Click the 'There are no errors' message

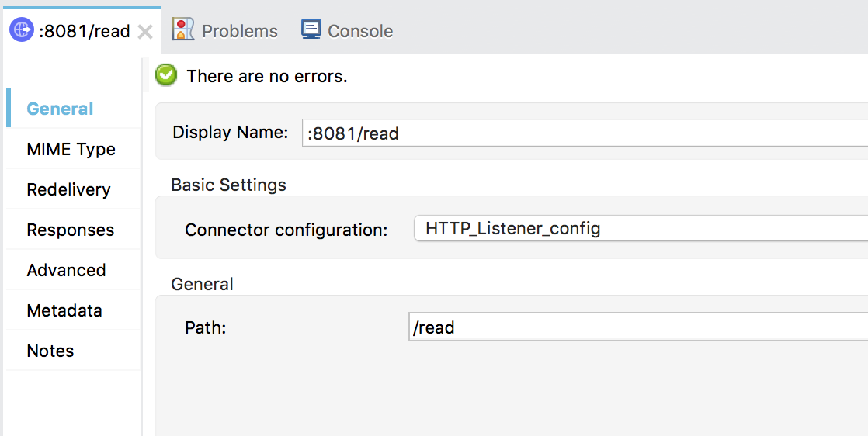(267, 76)
